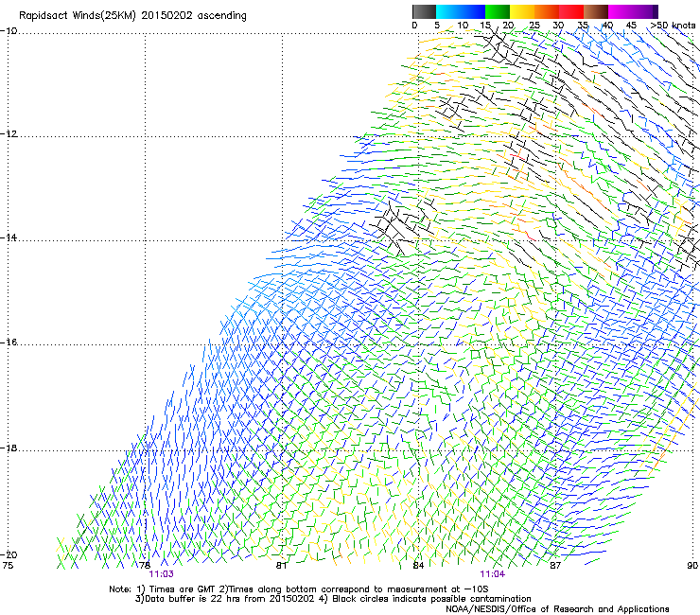Click the '-18' latitude axis label
The image size is (700, 615).
pyautogui.click(x=9, y=448)
